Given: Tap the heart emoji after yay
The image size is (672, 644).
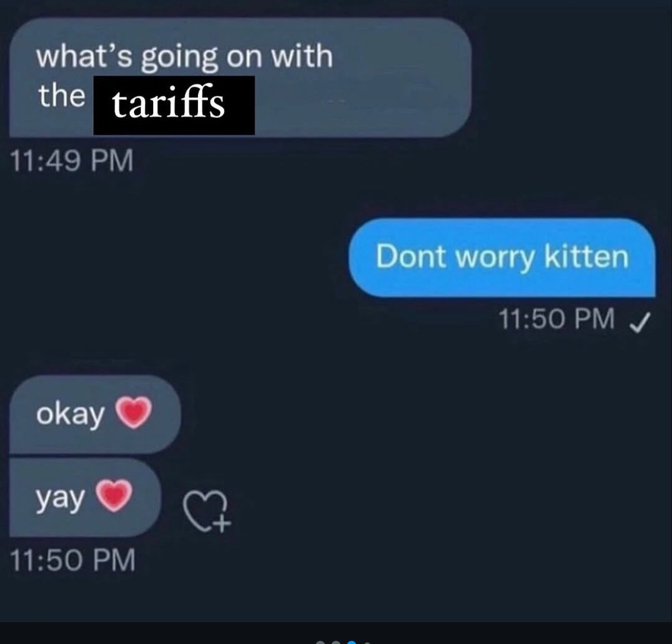Looking at the screenshot, I should tap(114, 496).
